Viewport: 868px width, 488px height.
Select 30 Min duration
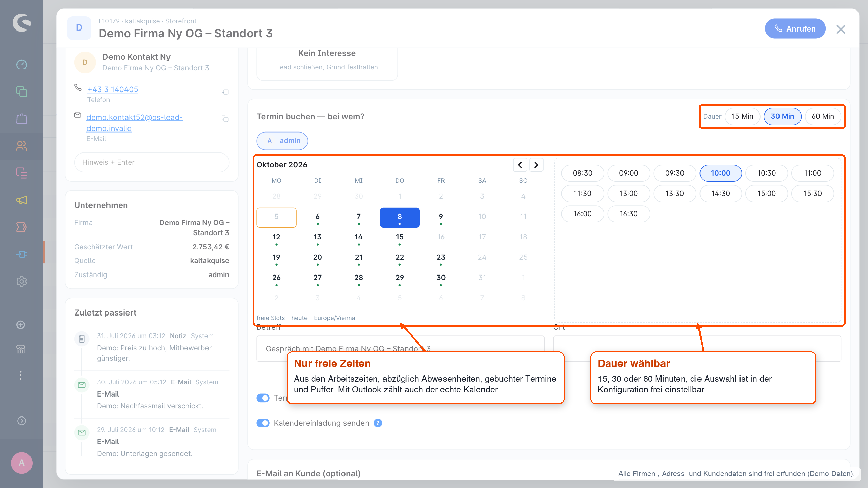(782, 116)
